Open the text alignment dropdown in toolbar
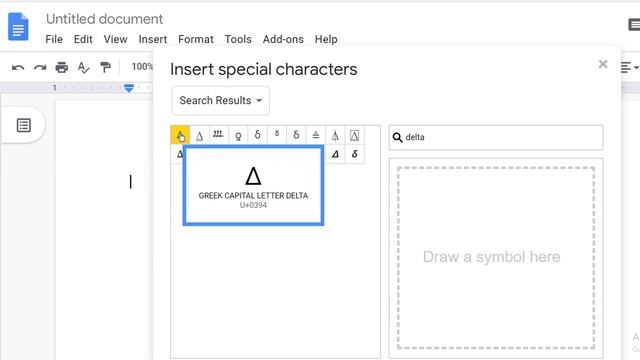 point(630,67)
